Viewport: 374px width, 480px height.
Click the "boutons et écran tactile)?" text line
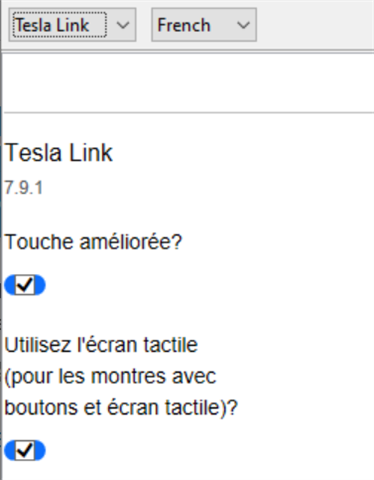121,407
